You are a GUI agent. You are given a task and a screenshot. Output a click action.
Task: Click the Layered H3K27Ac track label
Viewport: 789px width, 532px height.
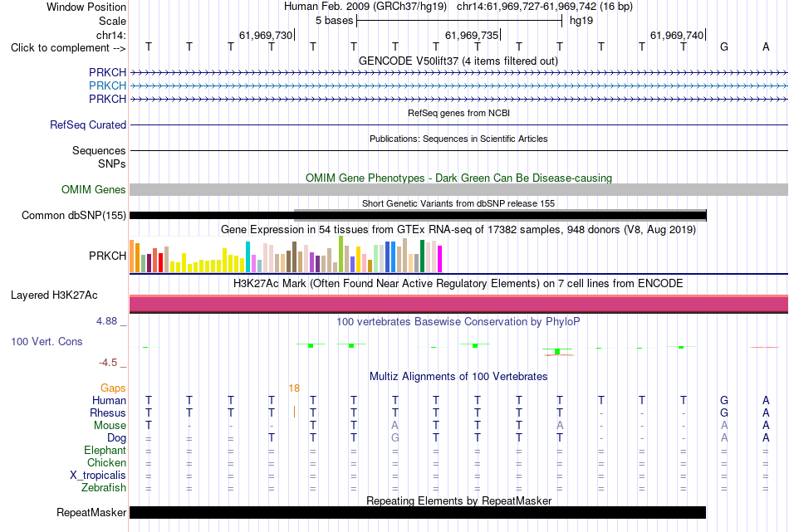54,295
